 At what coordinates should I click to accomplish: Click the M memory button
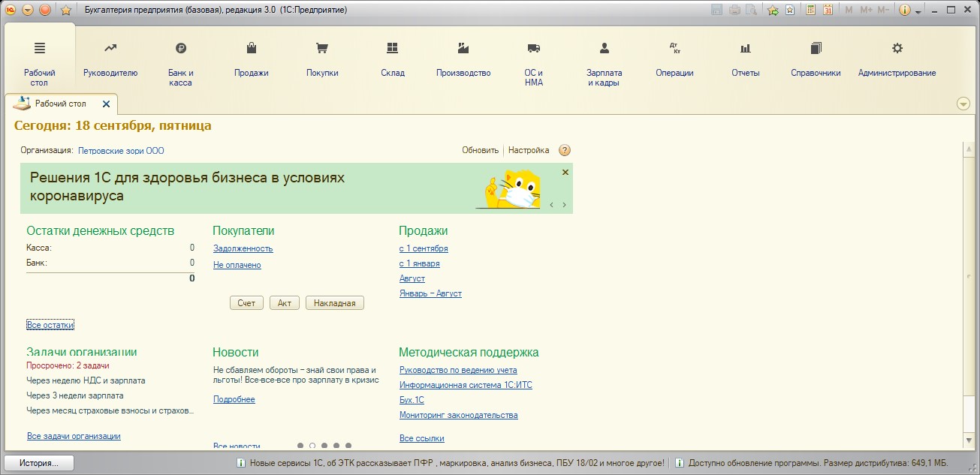coord(849,11)
